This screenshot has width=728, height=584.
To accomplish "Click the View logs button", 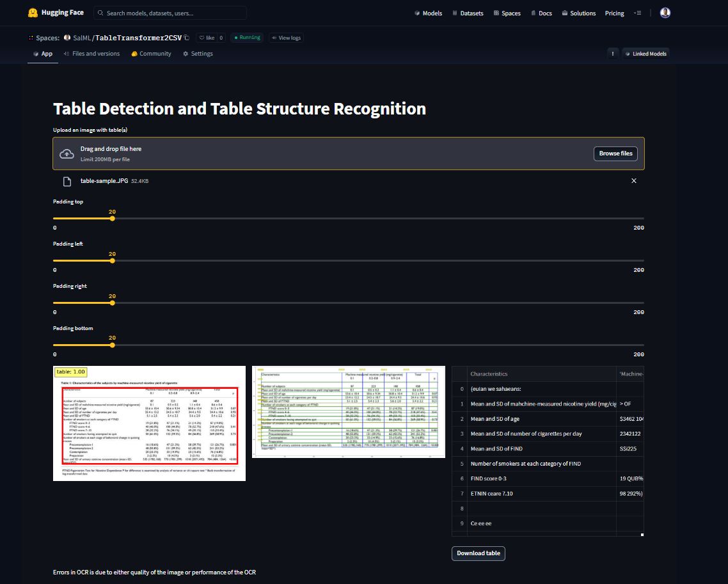I will pos(286,38).
